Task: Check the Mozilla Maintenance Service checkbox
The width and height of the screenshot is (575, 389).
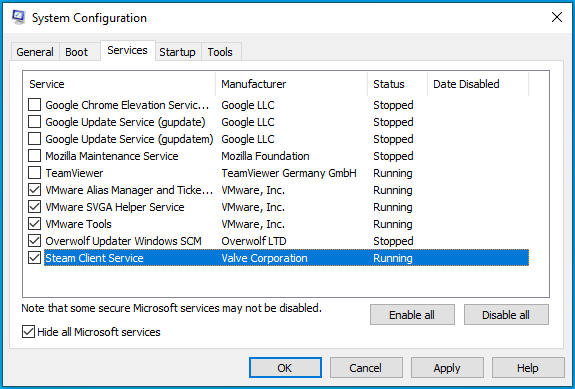Action: tap(34, 156)
